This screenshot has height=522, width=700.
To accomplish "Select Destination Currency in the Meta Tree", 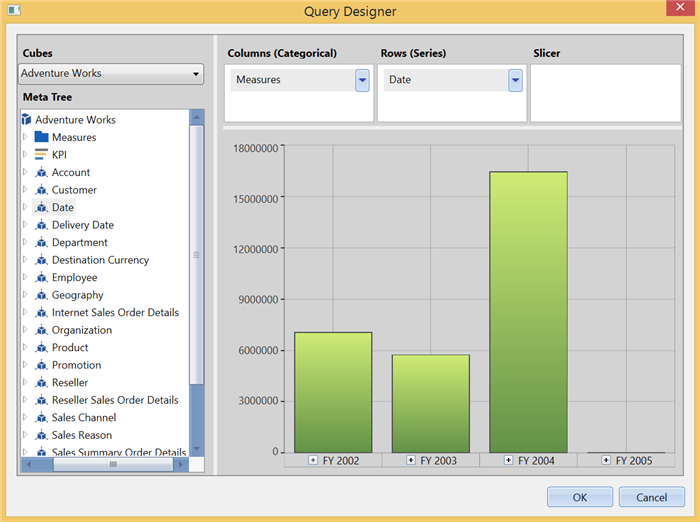I will click(100, 260).
